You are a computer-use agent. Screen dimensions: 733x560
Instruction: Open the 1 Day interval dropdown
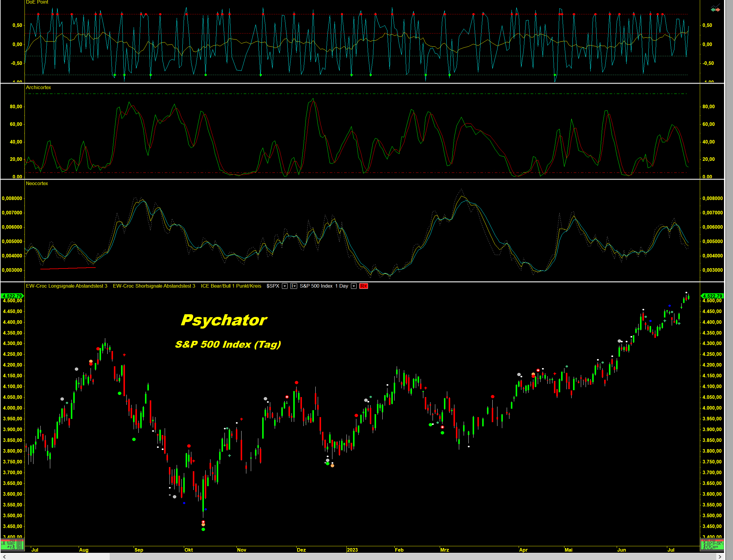coord(354,286)
